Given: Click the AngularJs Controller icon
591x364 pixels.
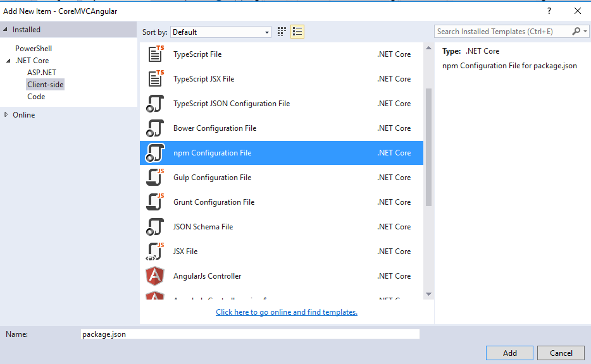Looking at the screenshot, I should (x=155, y=276).
